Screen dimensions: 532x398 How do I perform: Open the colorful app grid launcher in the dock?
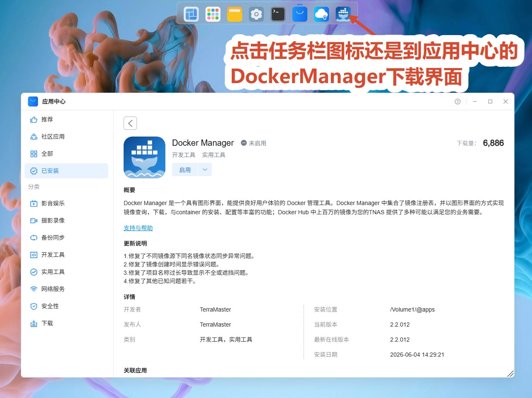click(x=213, y=14)
